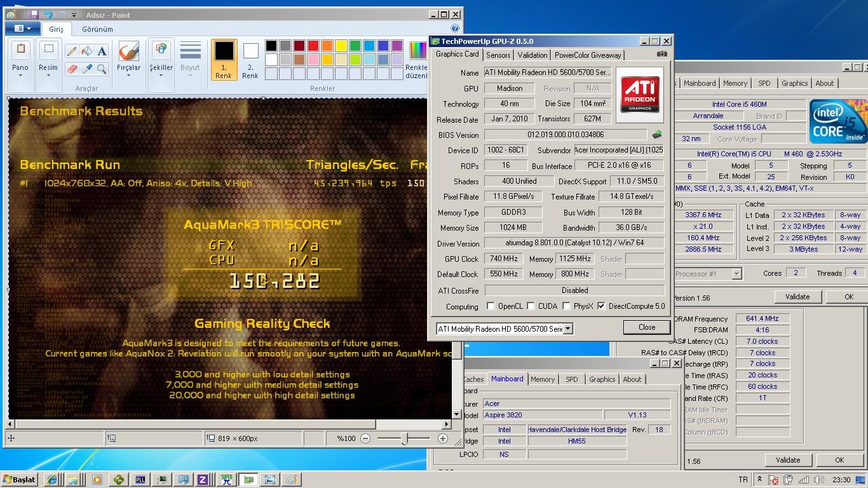Open the Memory tab in lower CPU-Z window
This screenshot has height=488, width=868.
[x=543, y=379]
